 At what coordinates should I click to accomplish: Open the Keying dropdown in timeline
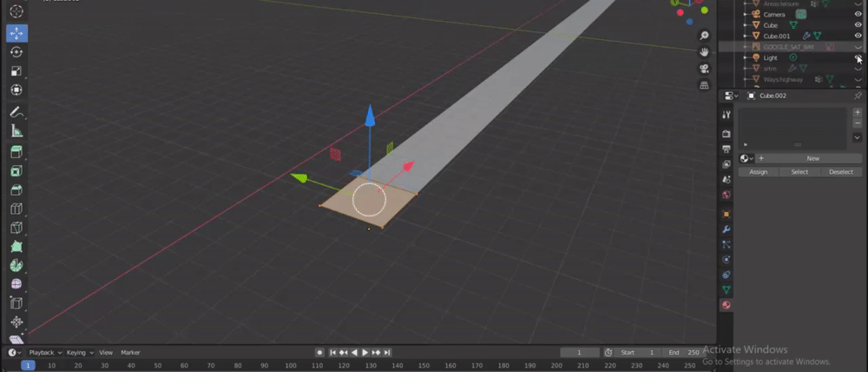(80, 353)
